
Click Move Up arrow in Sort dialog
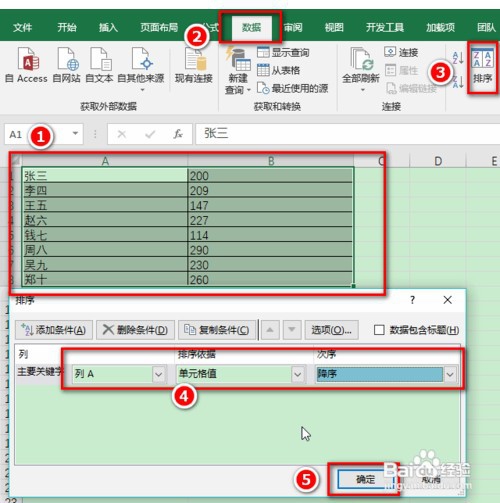pyautogui.click(x=270, y=330)
